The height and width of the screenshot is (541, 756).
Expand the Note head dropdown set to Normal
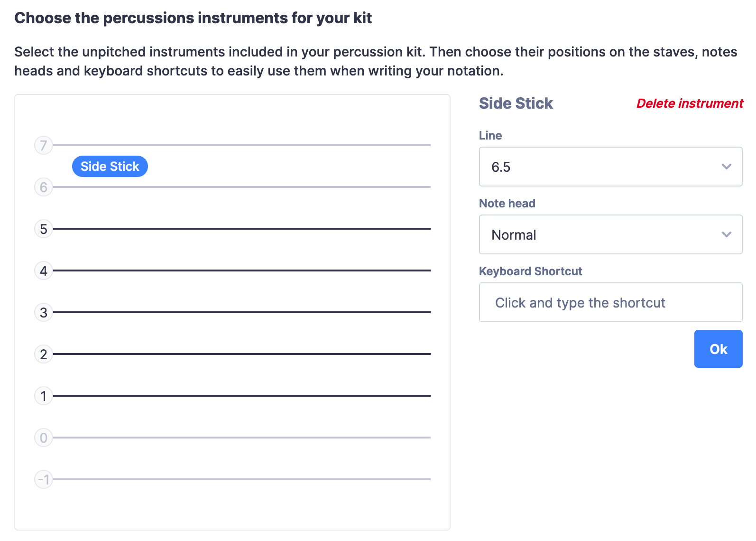pyautogui.click(x=611, y=234)
